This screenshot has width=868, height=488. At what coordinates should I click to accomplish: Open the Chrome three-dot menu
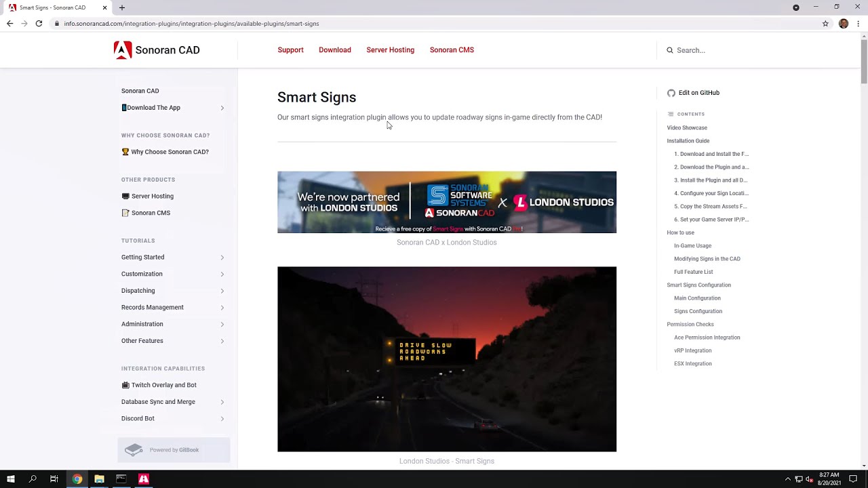pos(859,24)
